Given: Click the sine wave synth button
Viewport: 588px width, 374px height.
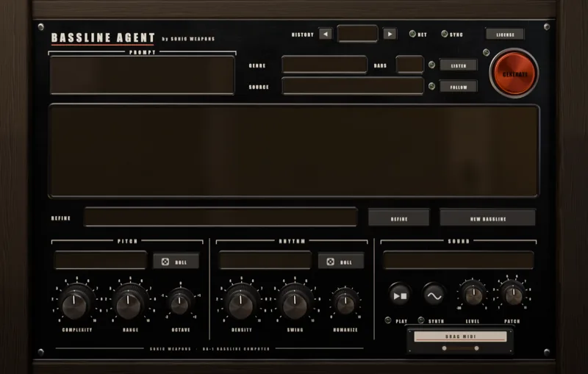Looking at the screenshot, I should pyautogui.click(x=434, y=295).
